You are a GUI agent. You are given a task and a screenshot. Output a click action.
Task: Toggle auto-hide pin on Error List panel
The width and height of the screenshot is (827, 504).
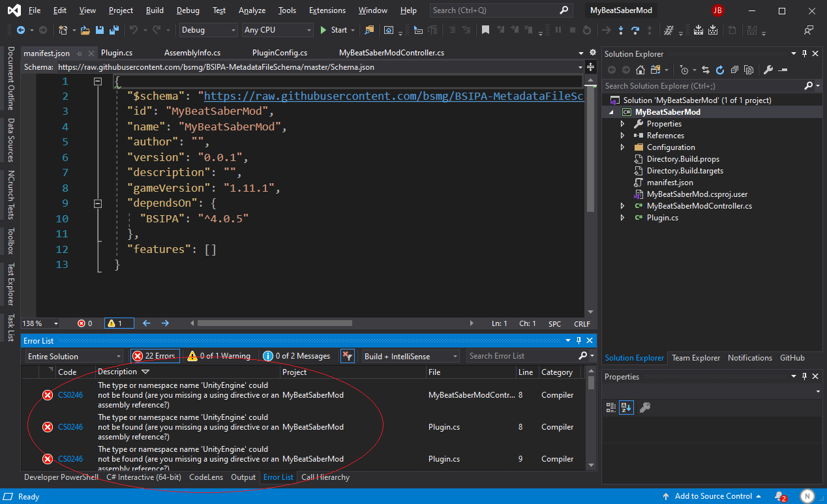click(579, 340)
